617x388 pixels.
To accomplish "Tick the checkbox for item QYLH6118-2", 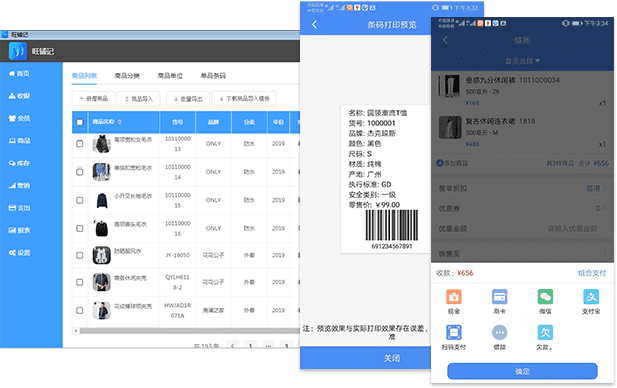I will click(79, 282).
